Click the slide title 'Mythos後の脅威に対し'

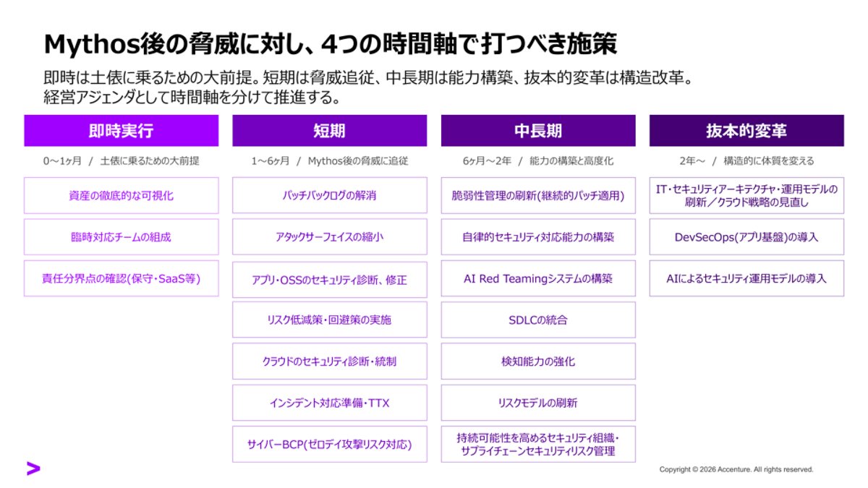click(x=331, y=44)
